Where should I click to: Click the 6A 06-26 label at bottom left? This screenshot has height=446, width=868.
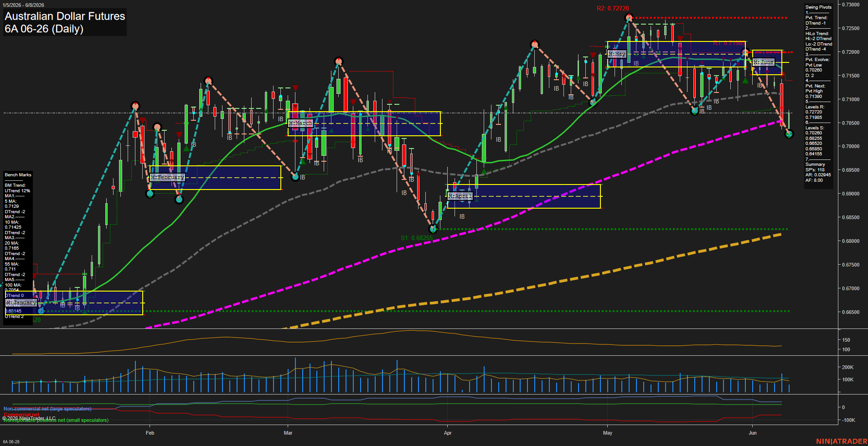(11, 442)
